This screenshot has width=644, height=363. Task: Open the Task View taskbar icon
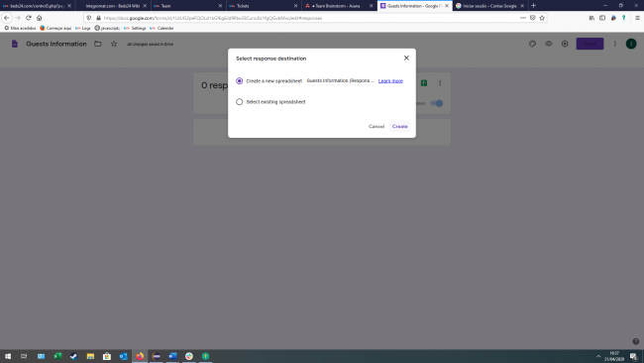(x=24, y=356)
